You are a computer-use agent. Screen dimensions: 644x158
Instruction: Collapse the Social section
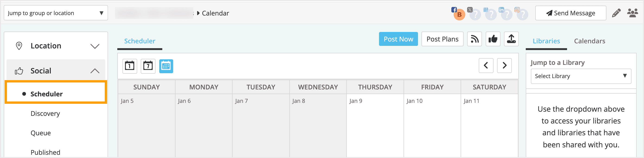pyautogui.click(x=95, y=70)
